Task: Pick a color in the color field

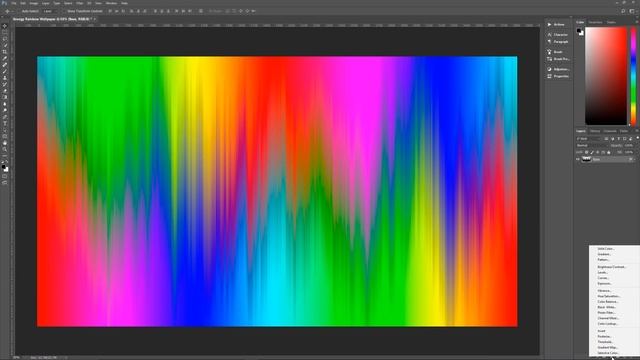Action: pos(606,76)
